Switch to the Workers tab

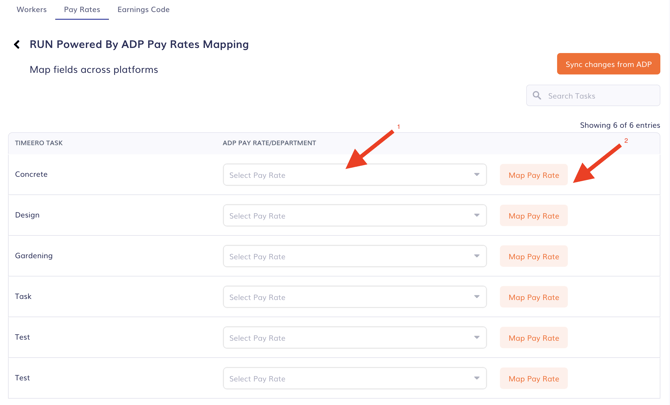point(31,10)
